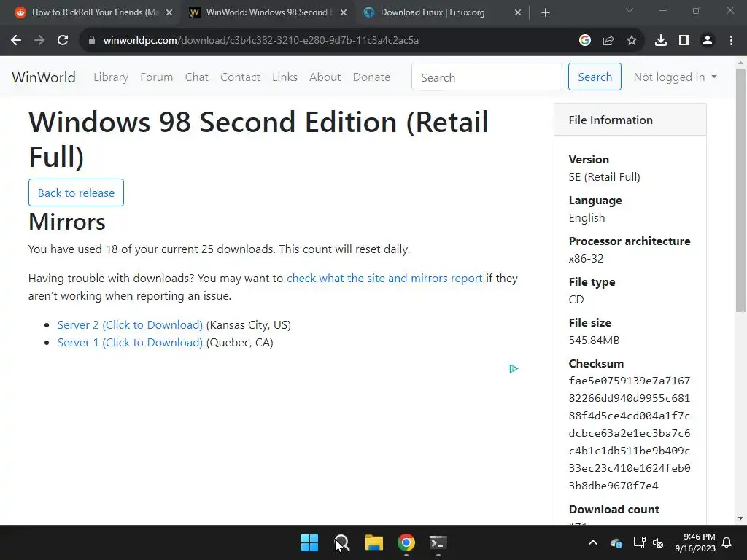Open tab search chevron in title bar
Viewport: 747px width, 560px height.
coord(630,10)
